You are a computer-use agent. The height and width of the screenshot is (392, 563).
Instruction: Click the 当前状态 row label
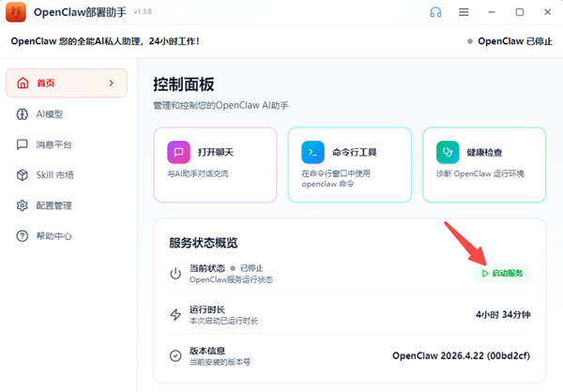tap(207, 268)
